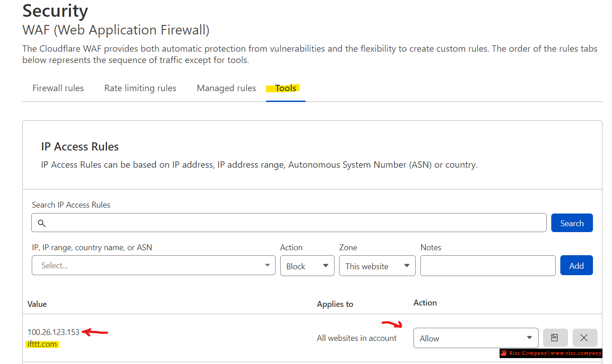
Task: Expand the Zone dropdown showing This website
Action: coord(377,266)
